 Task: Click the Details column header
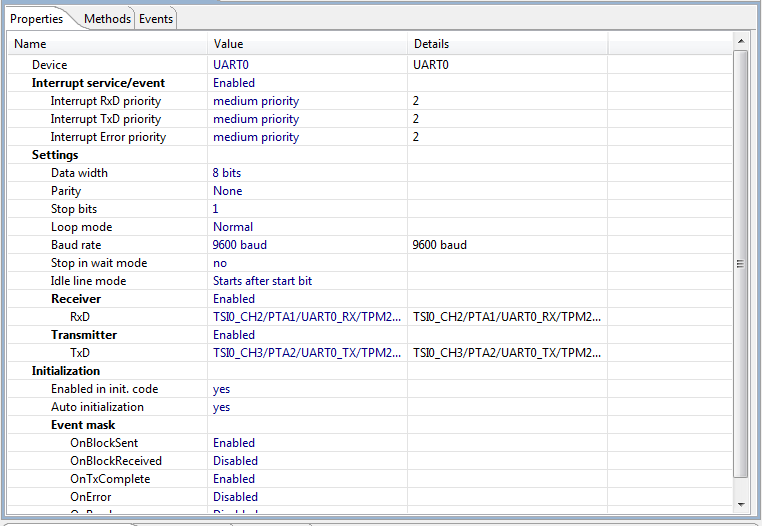[507, 44]
